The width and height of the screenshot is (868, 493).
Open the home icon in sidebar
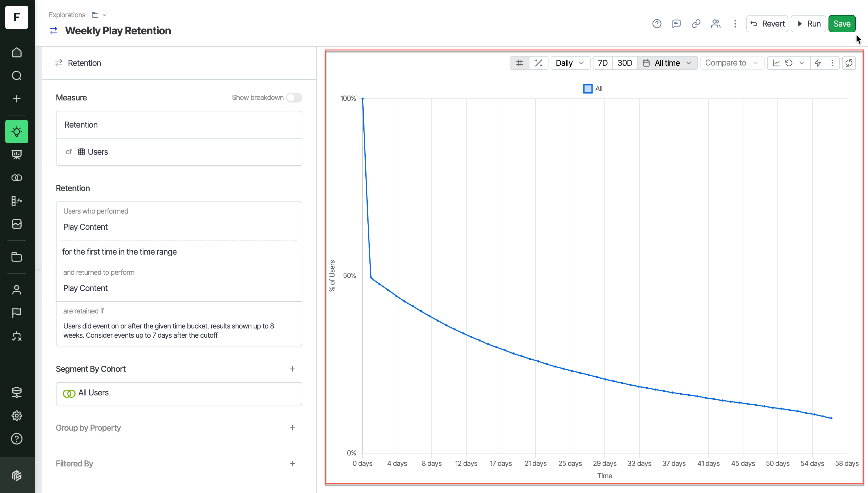16,53
